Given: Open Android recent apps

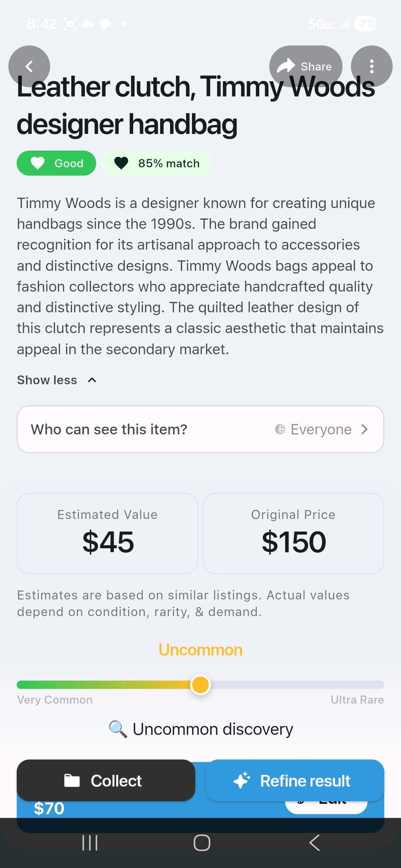Looking at the screenshot, I should point(89,843).
